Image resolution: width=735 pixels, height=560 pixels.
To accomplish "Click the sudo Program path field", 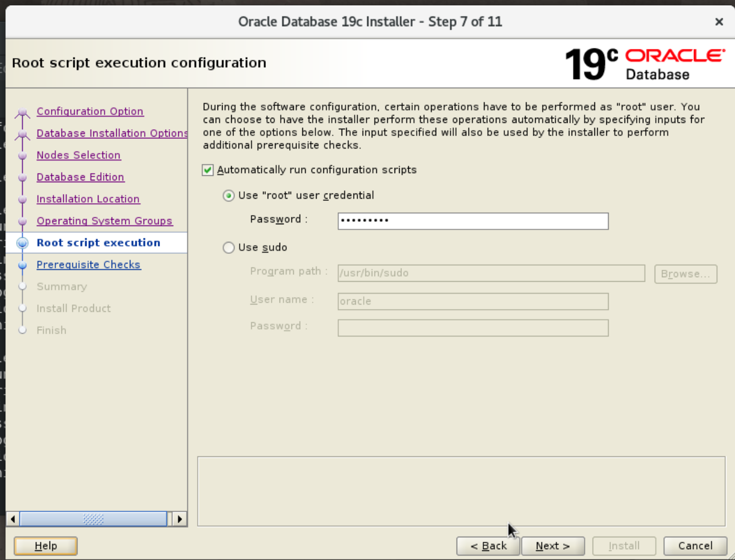I will click(491, 273).
